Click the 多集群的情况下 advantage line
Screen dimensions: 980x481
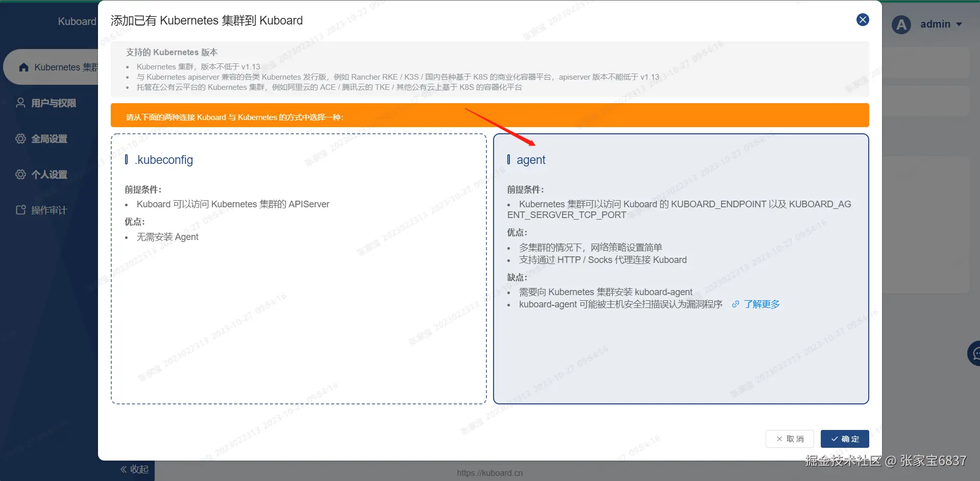pyautogui.click(x=591, y=248)
